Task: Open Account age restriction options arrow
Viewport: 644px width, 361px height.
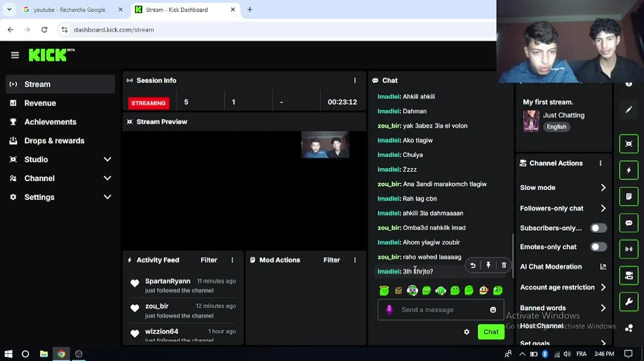Action: pyautogui.click(x=603, y=287)
